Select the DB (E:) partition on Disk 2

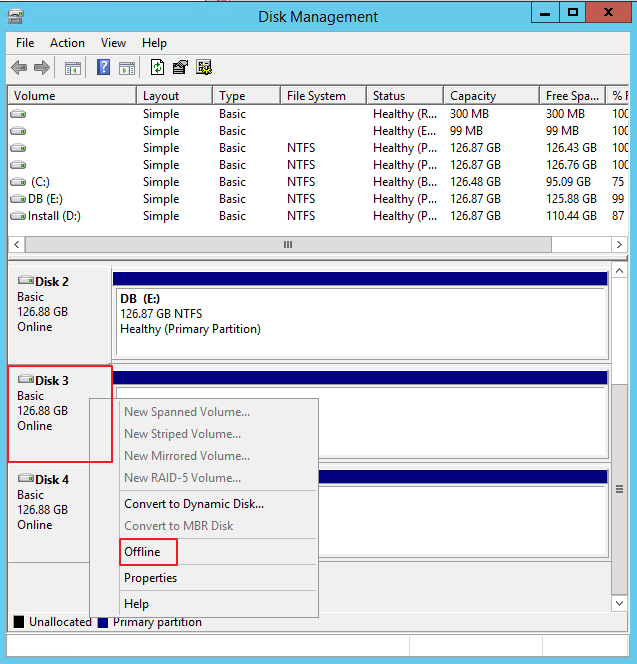pos(360,315)
